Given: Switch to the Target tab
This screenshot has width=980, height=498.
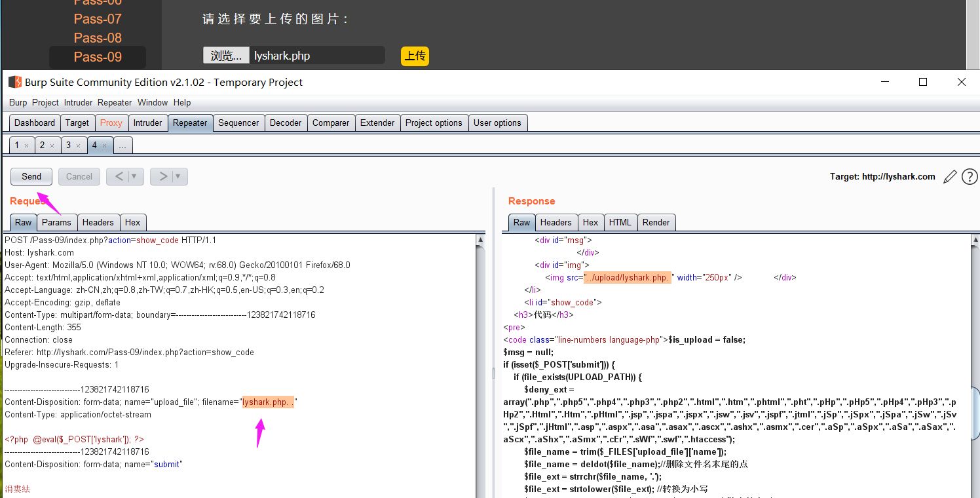Looking at the screenshot, I should tap(77, 123).
